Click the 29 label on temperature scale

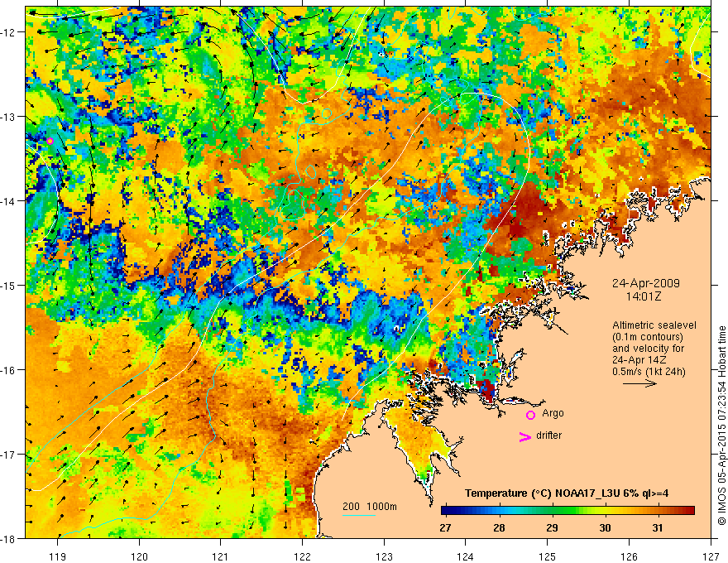[552, 528]
